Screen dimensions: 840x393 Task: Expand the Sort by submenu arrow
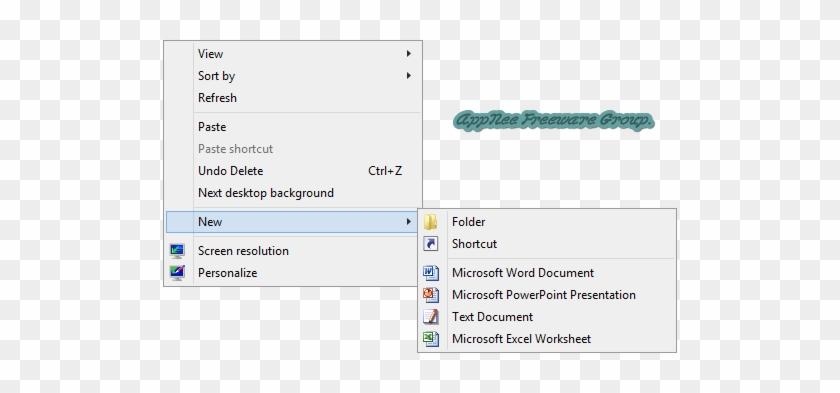point(409,75)
